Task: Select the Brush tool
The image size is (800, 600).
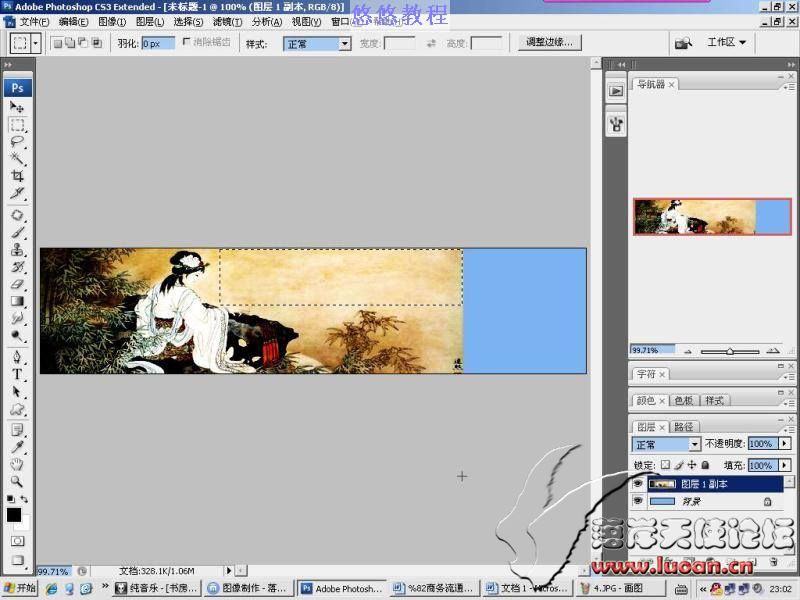Action: click(x=17, y=232)
